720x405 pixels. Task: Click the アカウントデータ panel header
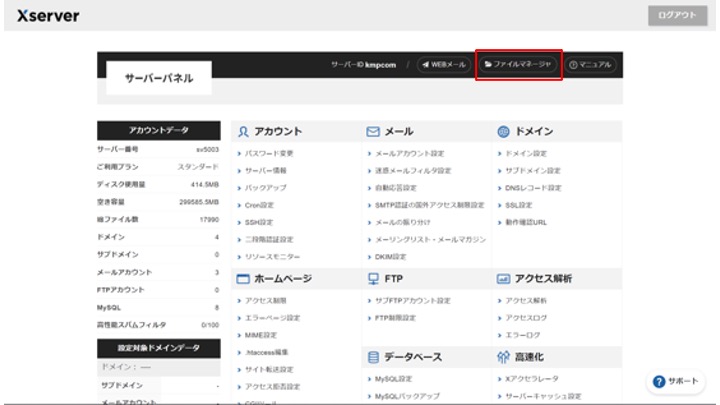click(159, 130)
